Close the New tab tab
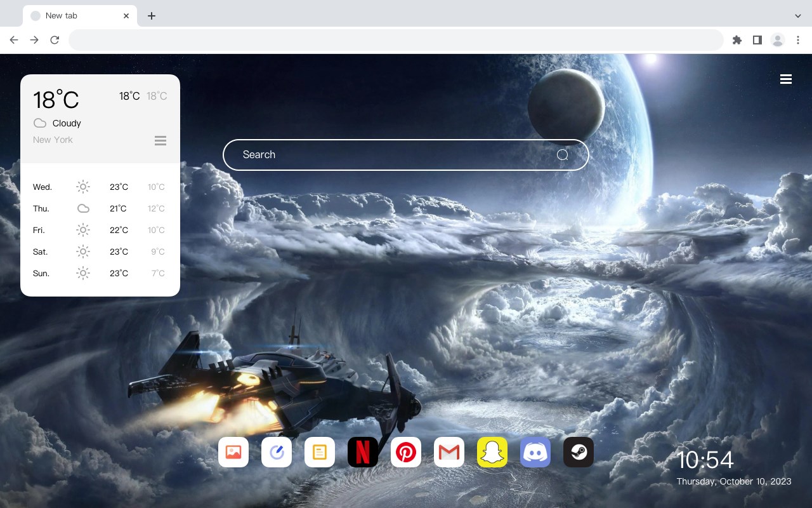Image resolution: width=812 pixels, height=508 pixels. pos(126,16)
